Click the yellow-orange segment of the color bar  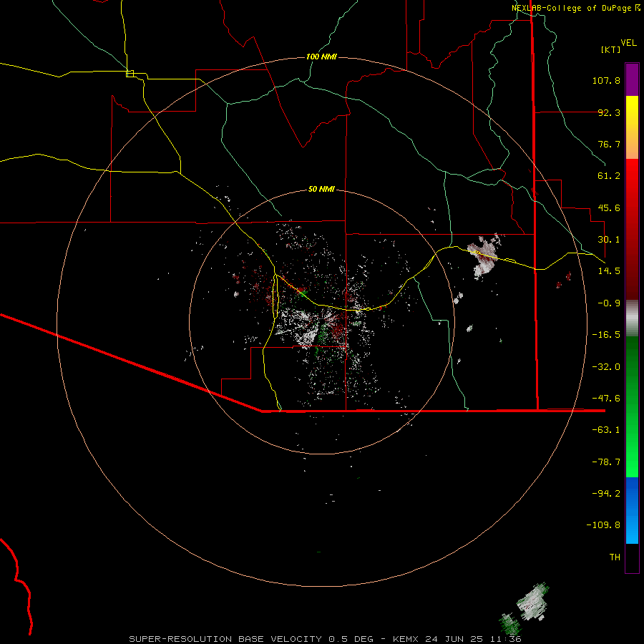[x=632, y=127]
